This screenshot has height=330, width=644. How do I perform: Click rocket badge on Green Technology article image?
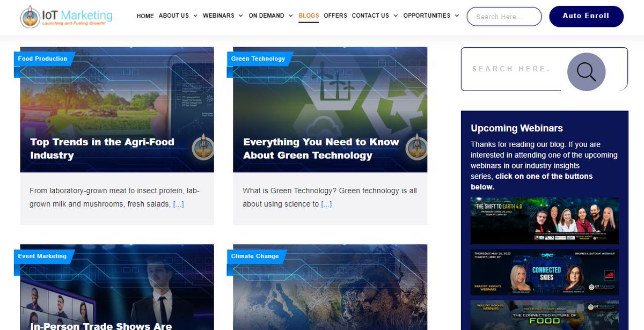416,146
